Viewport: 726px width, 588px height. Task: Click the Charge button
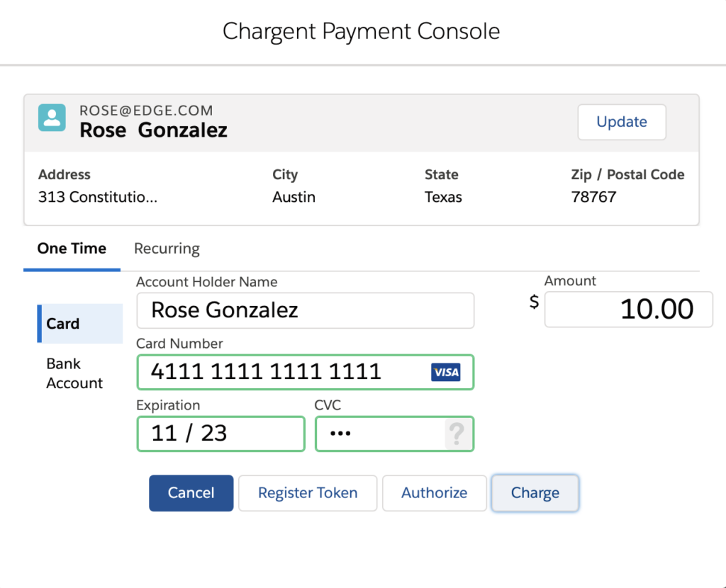click(535, 493)
